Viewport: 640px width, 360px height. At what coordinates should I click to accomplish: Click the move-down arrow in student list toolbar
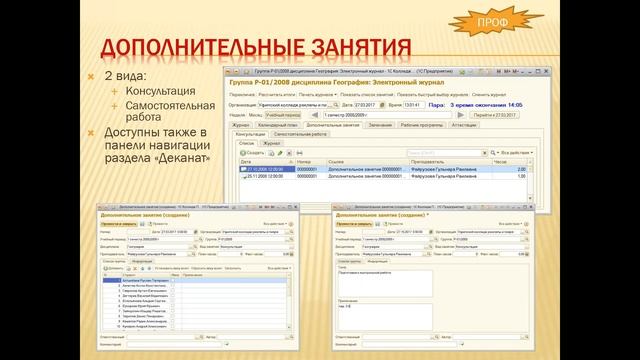point(149,269)
